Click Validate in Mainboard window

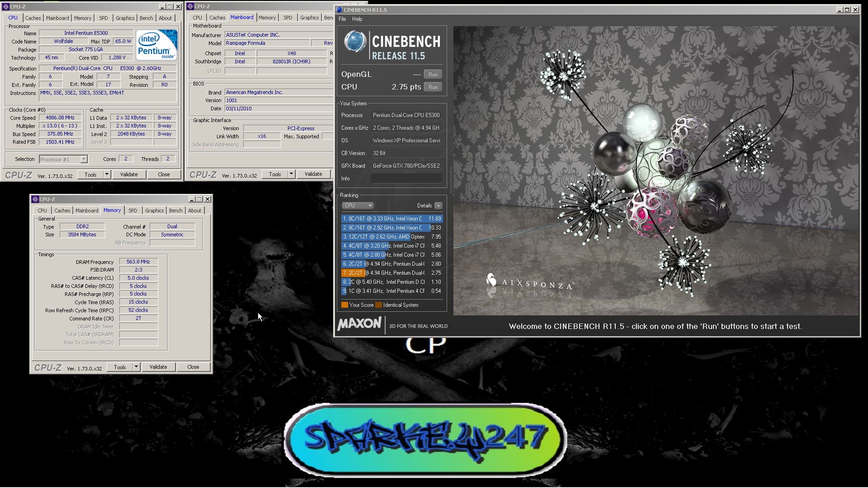point(313,174)
